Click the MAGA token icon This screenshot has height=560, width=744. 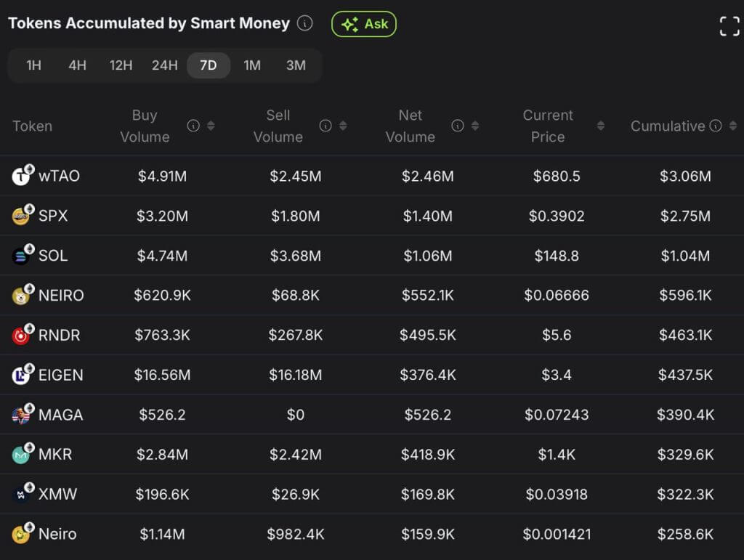[23, 414]
